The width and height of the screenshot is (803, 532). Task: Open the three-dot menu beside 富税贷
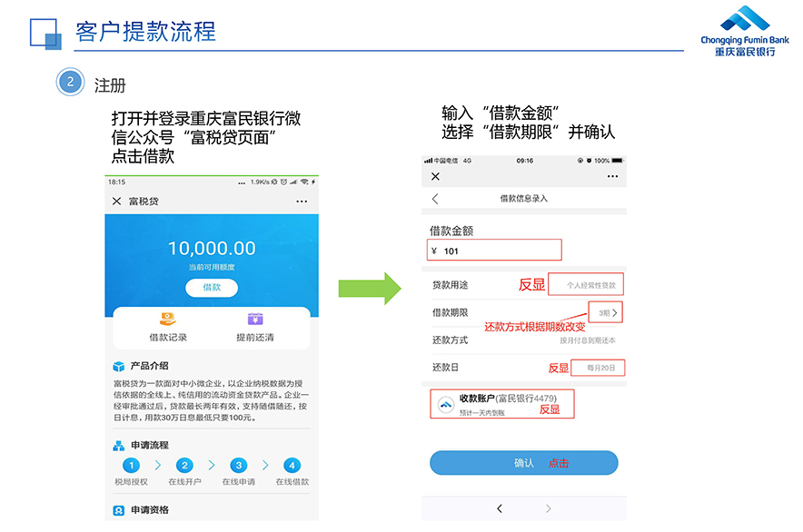coord(302,202)
